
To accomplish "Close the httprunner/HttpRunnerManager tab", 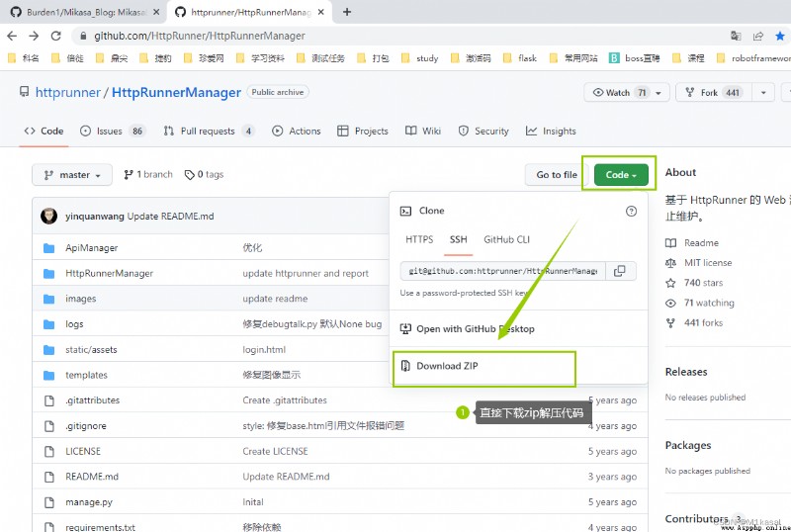I will pyautogui.click(x=320, y=12).
